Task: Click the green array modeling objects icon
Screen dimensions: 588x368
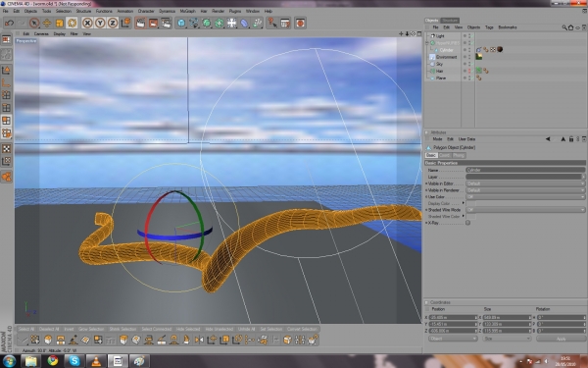Action: [x=219, y=23]
